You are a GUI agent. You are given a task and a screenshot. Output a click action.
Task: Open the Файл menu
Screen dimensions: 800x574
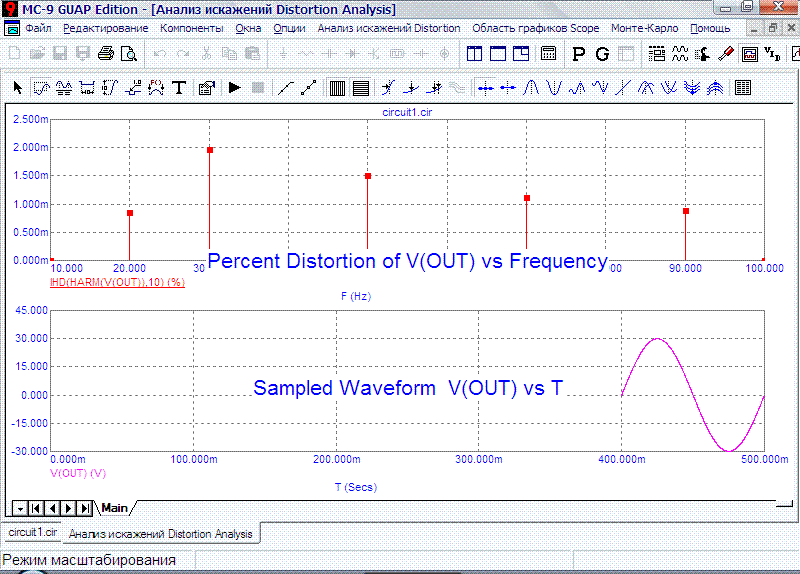coord(38,28)
